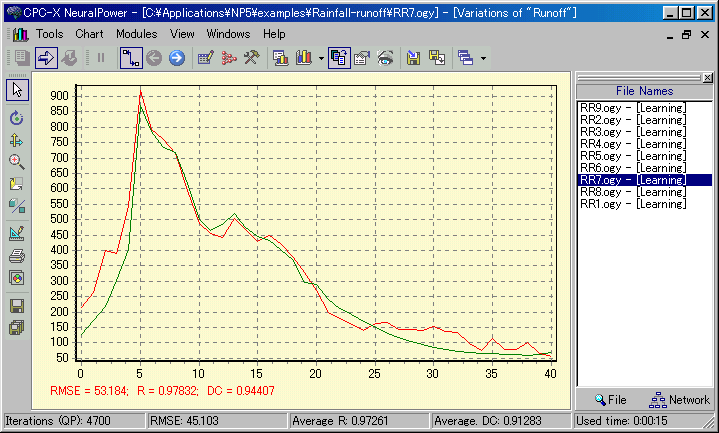Image resolution: width=719 pixels, height=433 pixels.
Task: Click the colored bar chart toolbar icon
Action: [x=304, y=58]
